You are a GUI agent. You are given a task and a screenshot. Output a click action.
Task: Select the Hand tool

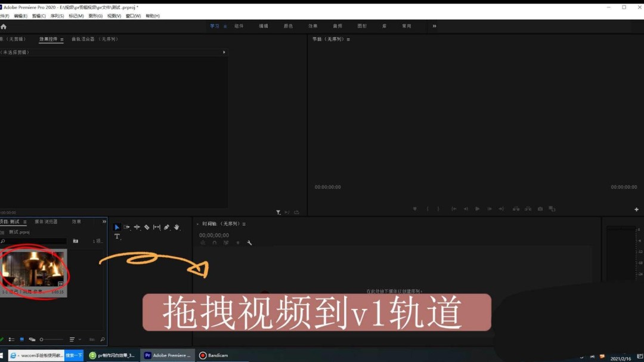pos(177,227)
